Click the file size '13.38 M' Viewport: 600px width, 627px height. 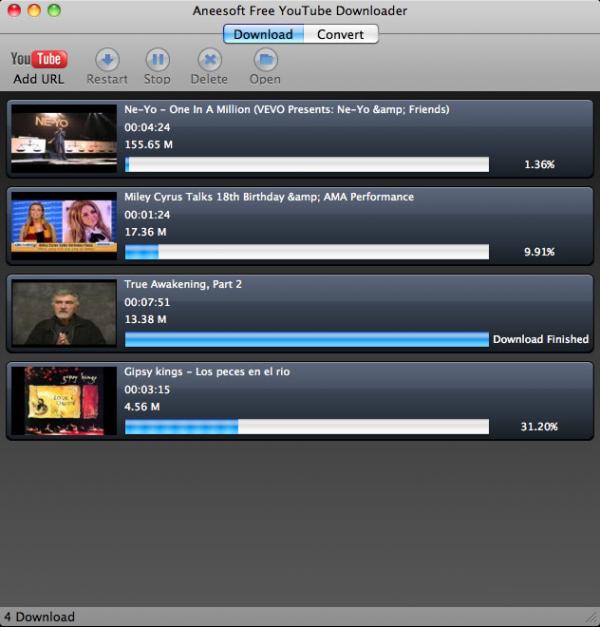click(x=145, y=319)
